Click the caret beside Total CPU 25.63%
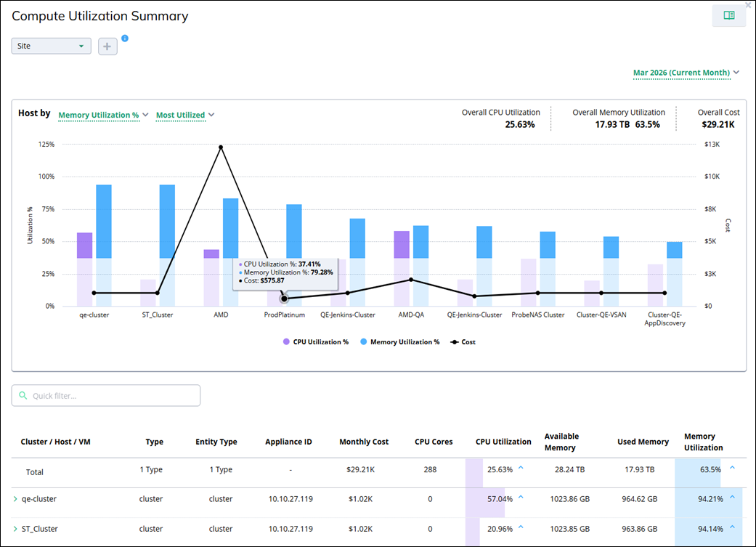 pyautogui.click(x=521, y=469)
